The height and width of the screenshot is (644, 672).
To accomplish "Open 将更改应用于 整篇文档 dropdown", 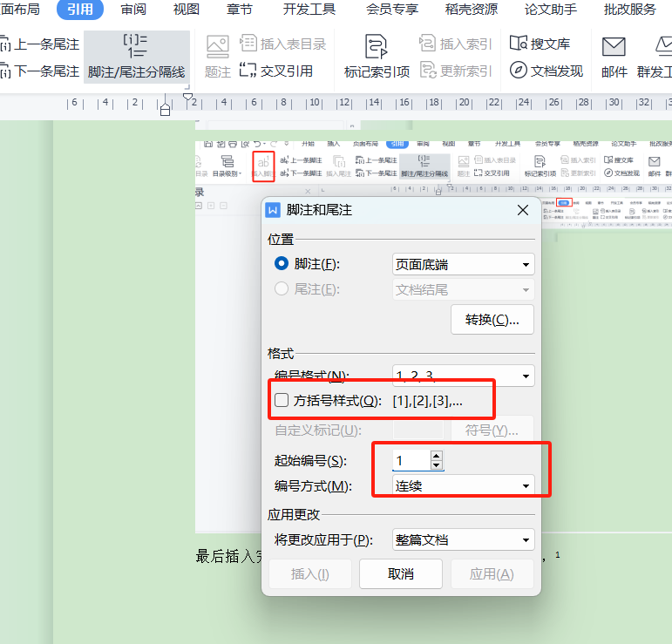I will pyautogui.click(x=464, y=539).
